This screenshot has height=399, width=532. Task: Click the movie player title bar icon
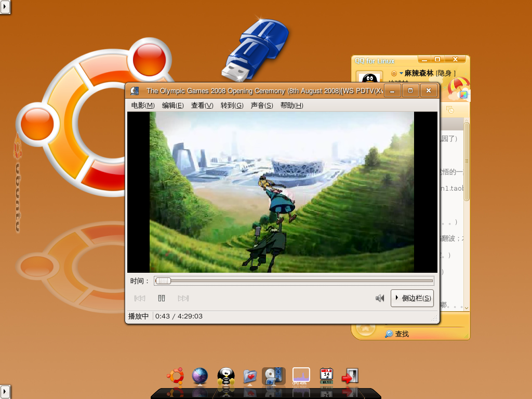135,90
